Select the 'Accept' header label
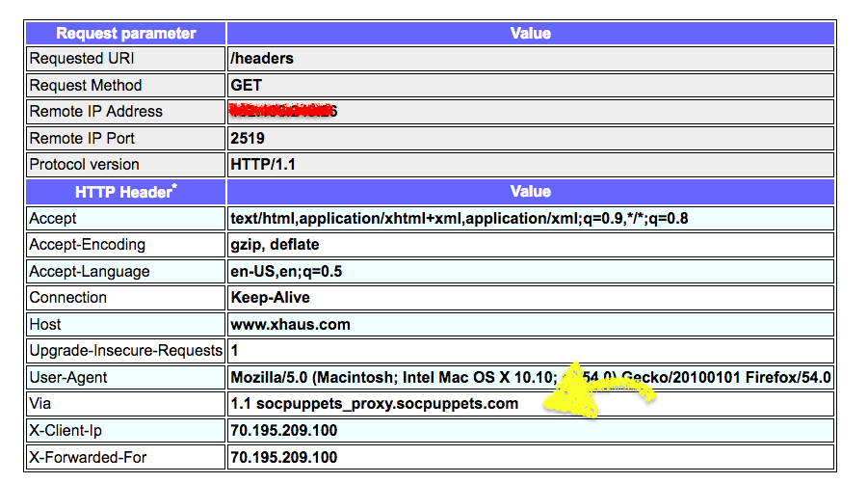Screen dimensions: 868x483 125,218
